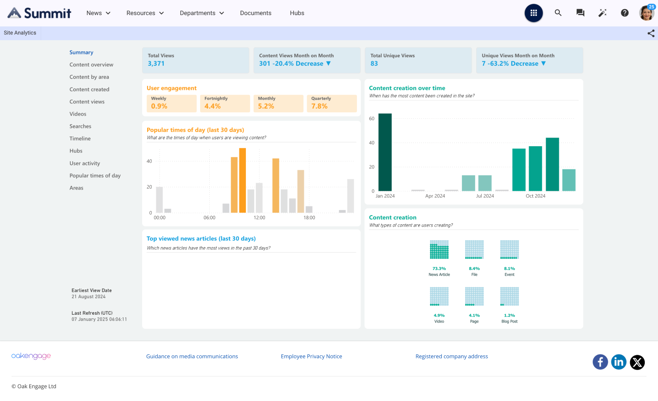Open the chat messages icon

(580, 13)
